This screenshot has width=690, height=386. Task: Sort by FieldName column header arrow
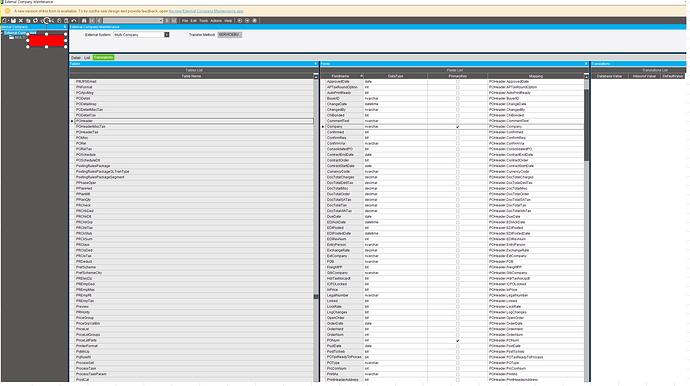click(x=362, y=76)
